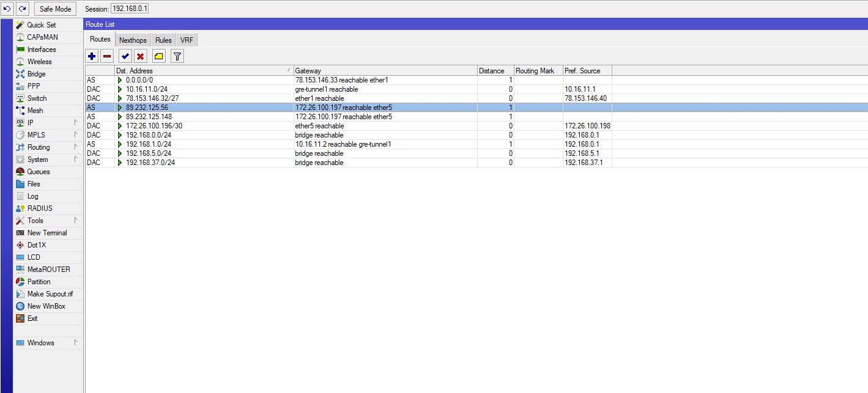
Task: Click gateway 78.153.146.33 reachable ether1
Action: click(342, 80)
